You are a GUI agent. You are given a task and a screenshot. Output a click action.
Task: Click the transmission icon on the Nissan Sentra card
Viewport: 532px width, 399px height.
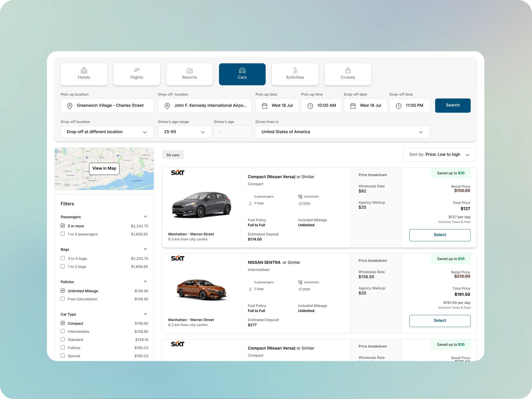(300, 282)
